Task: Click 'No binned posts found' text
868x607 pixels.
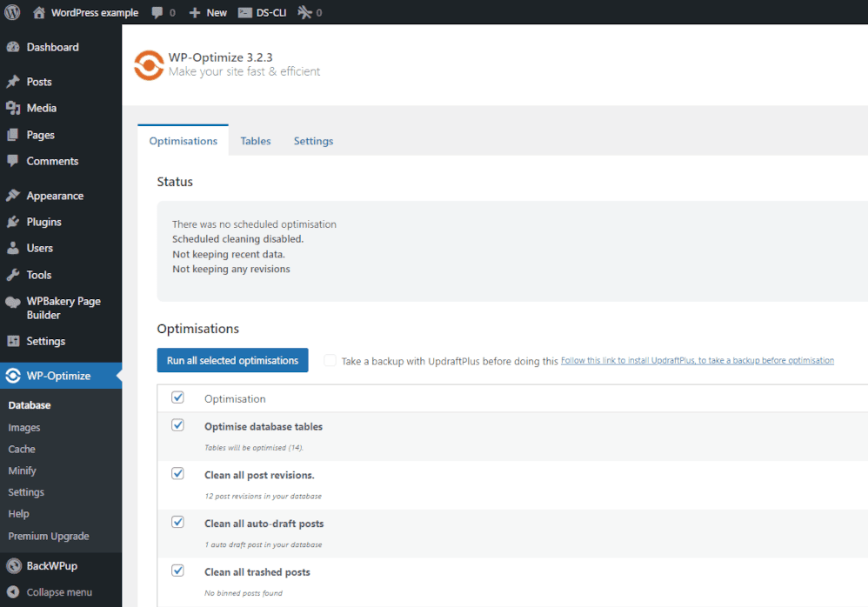Action: (243, 592)
